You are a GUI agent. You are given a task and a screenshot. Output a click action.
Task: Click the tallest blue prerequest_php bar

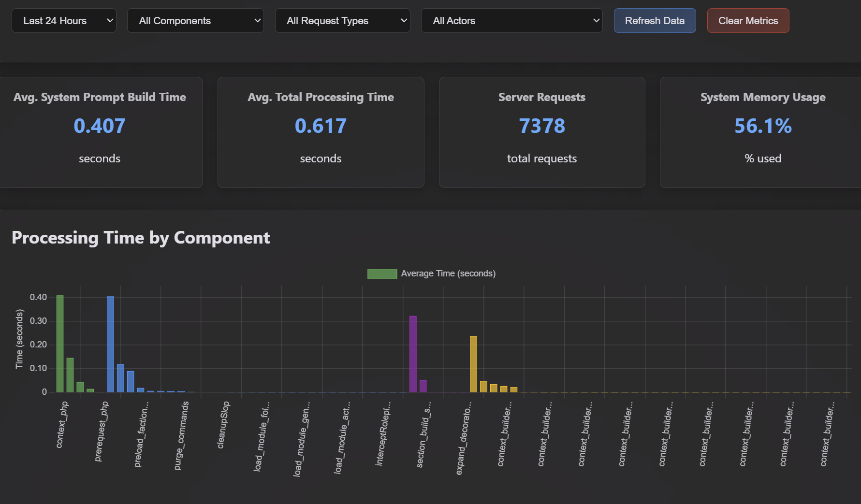[x=110, y=344]
